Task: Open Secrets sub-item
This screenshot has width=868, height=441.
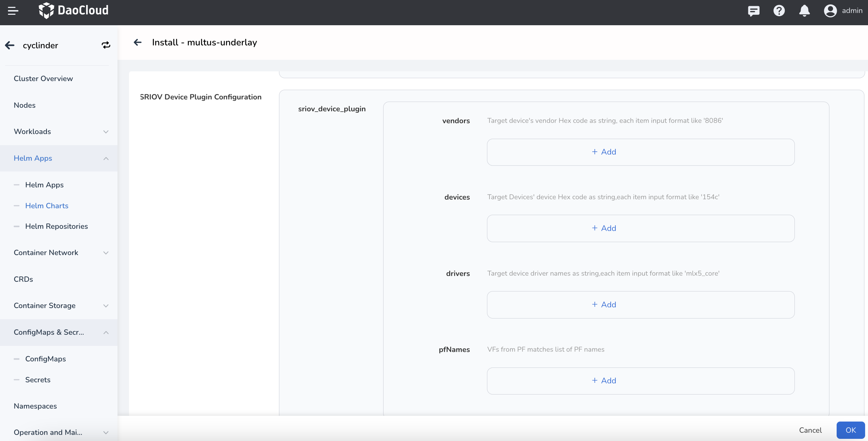Action: click(38, 380)
